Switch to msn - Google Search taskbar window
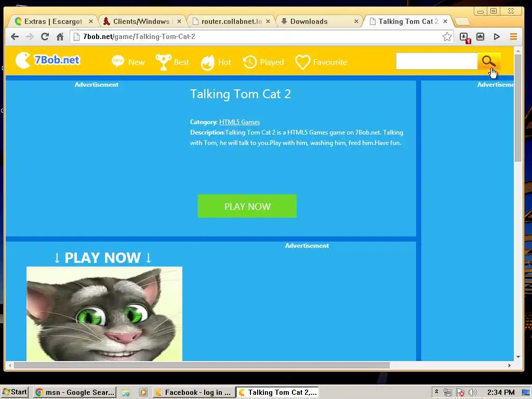 click(75, 392)
